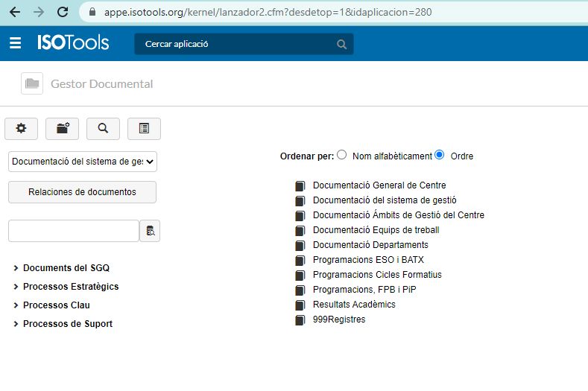Select the Ordre sort radio button
Image resolution: width=588 pixels, height=391 pixels.
[440, 156]
